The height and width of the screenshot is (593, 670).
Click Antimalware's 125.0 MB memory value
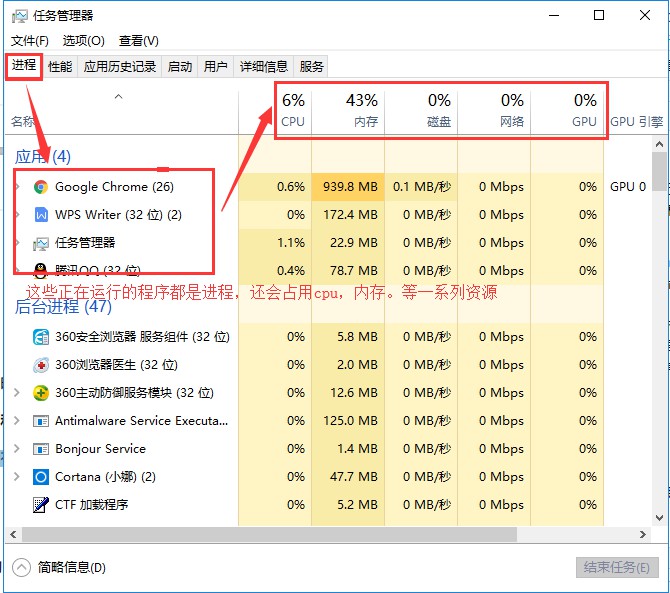click(350, 421)
